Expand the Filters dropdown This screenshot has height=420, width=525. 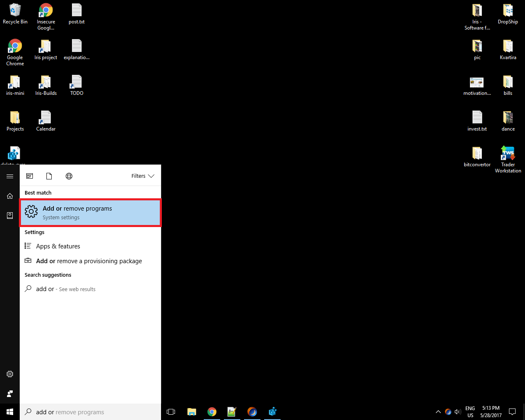click(x=143, y=176)
